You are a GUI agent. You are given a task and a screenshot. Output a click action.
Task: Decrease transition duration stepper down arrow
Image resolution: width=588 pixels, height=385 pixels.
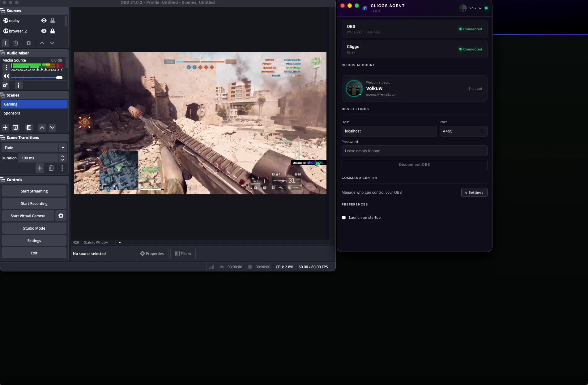click(x=63, y=160)
